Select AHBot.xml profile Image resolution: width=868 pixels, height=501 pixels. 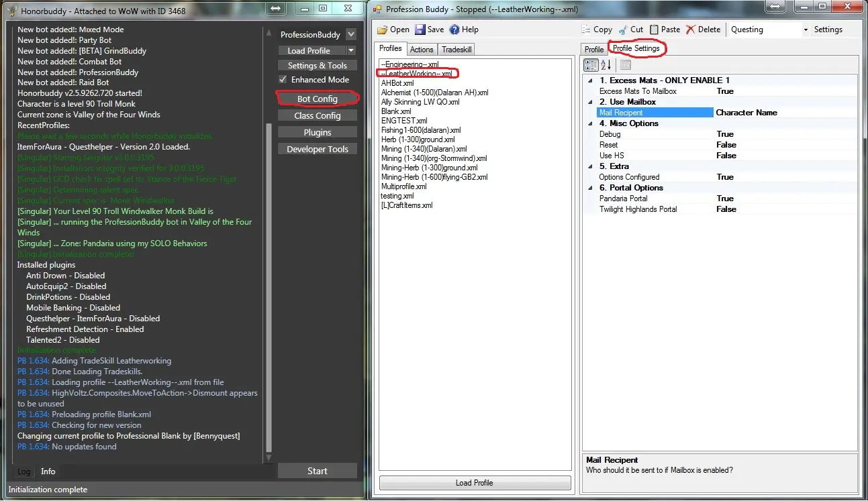click(397, 83)
